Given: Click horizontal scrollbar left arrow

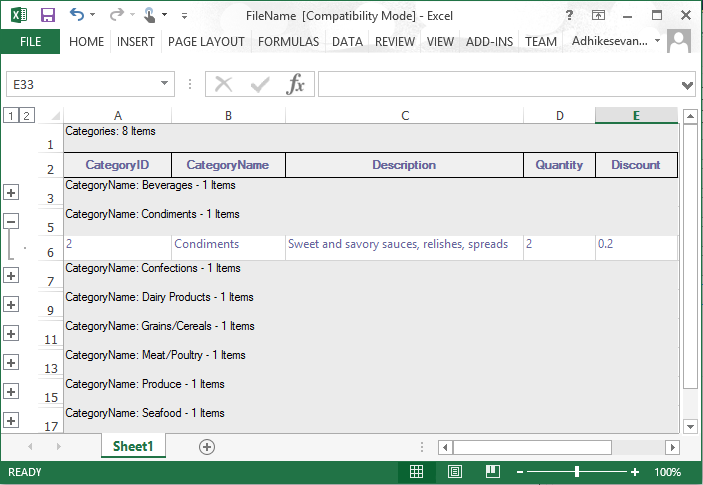Looking at the screenshot, I should pos(445,447).
